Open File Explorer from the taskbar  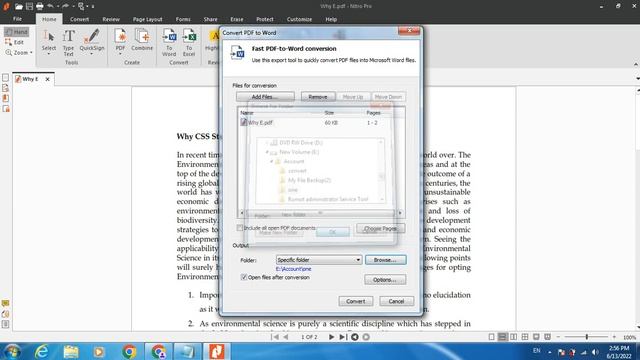(71, 351)
